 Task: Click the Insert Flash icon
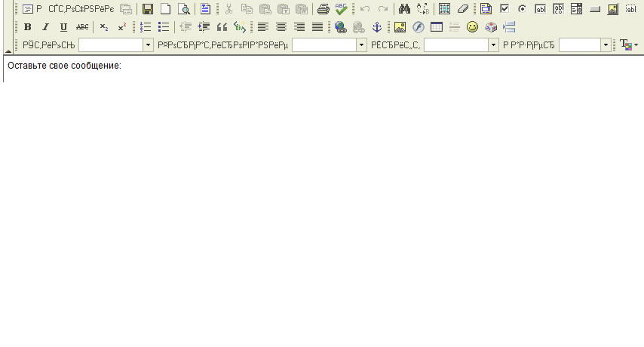pos(419,27)
